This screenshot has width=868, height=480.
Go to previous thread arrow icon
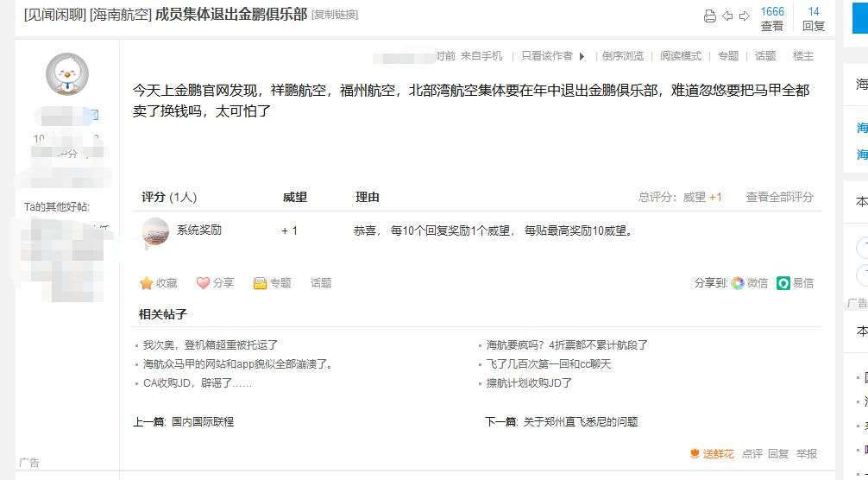pos(727,16)
